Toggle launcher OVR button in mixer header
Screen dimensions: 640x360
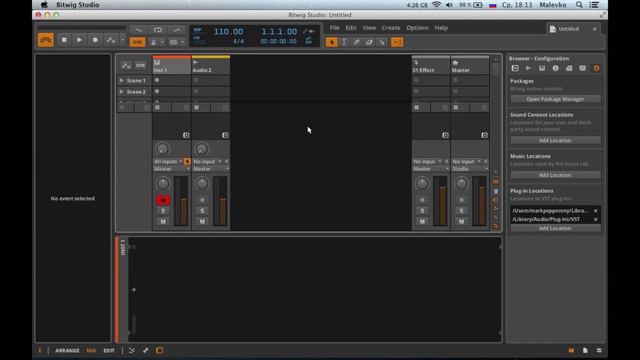pyautogui.click(x=140, y=65)
